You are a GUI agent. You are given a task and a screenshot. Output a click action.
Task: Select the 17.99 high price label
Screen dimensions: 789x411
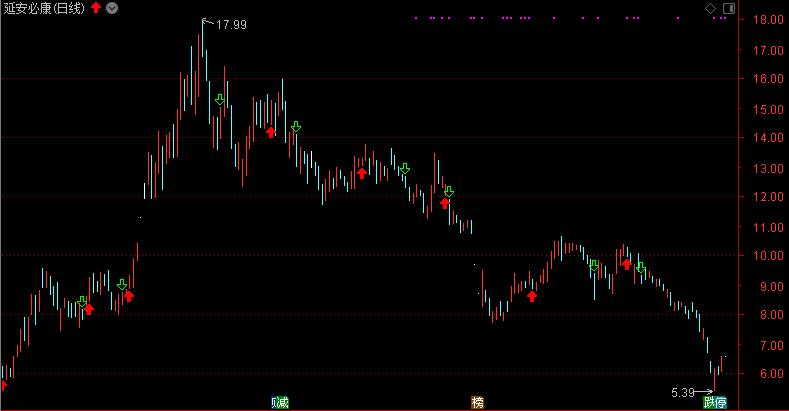tap(232, 25)
